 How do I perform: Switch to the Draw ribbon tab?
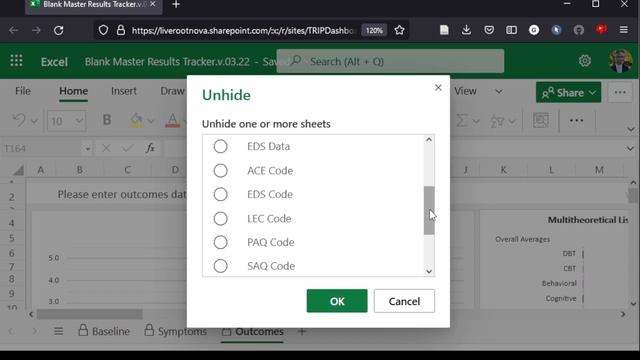(172, 91)
